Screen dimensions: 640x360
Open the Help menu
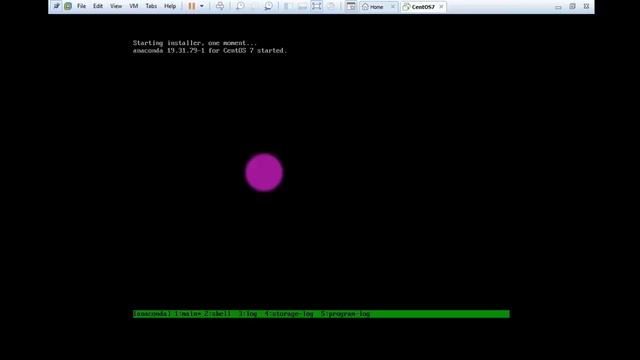[x=170, y=6]
